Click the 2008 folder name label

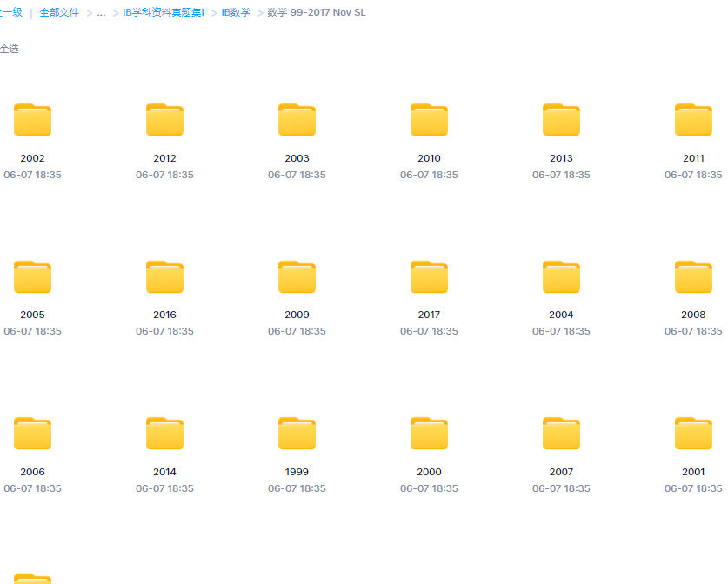(693, 315)
